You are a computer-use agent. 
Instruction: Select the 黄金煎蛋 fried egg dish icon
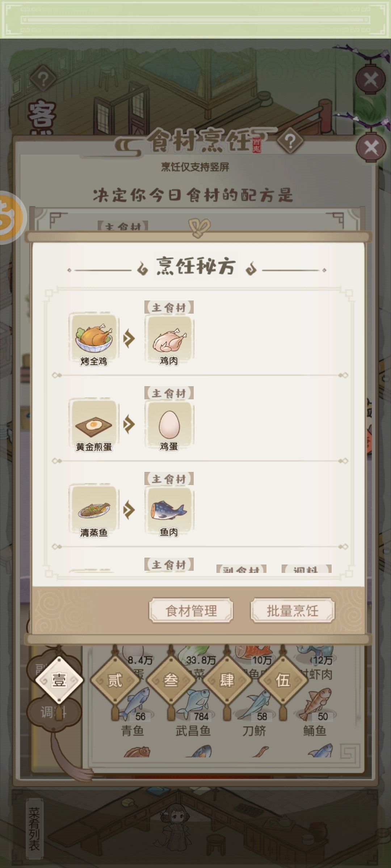(94, 425)
